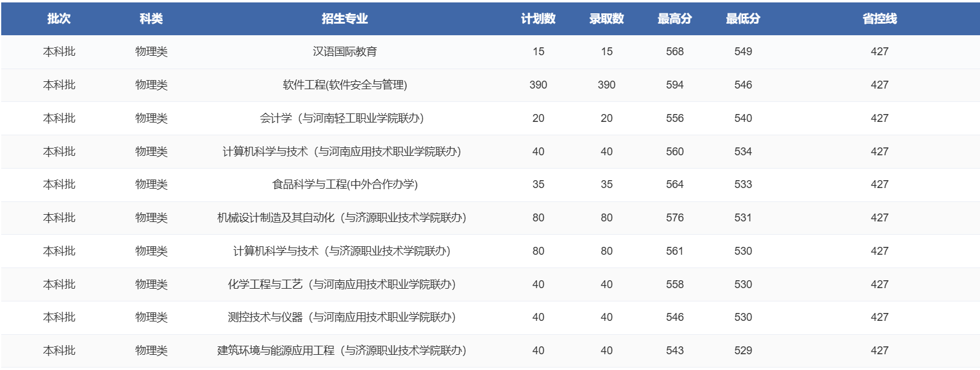
Task: Click lowest score 549 for 汉语国际教育
Action: [x=743, y=52]
